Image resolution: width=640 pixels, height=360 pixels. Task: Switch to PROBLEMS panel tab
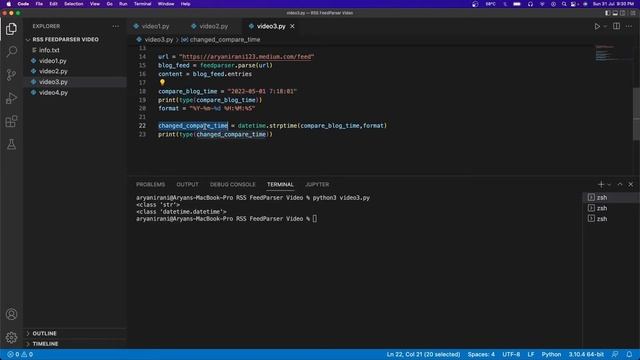151,184
